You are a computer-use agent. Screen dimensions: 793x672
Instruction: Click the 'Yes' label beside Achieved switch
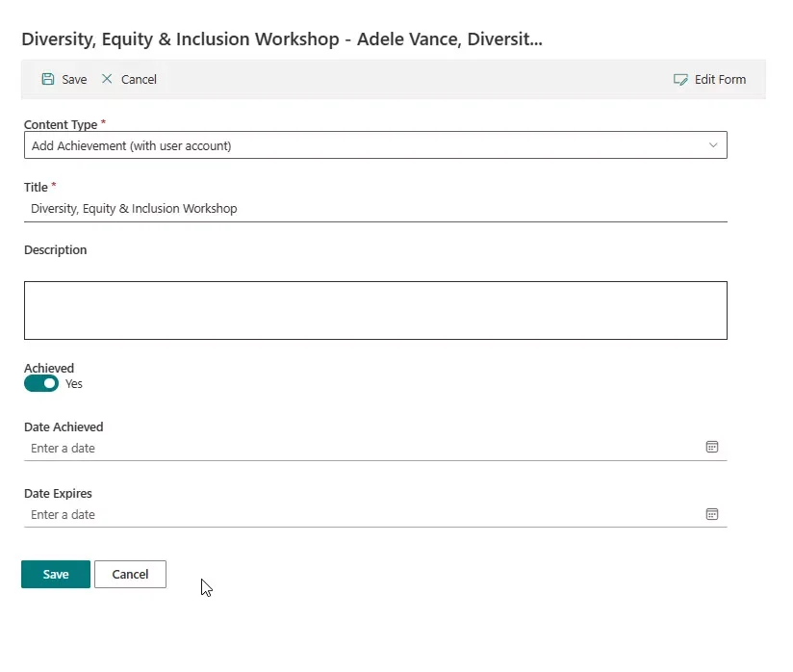tap(74, 384)
